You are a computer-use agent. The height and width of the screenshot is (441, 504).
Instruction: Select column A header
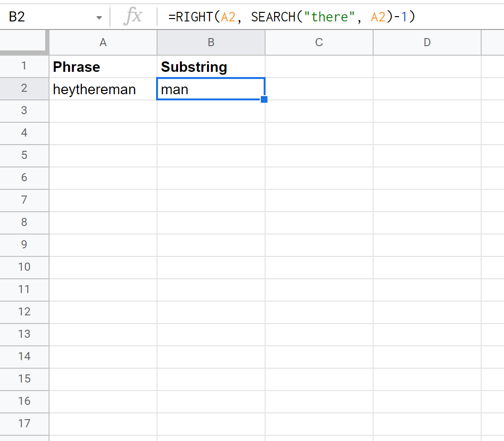[103, 42]
